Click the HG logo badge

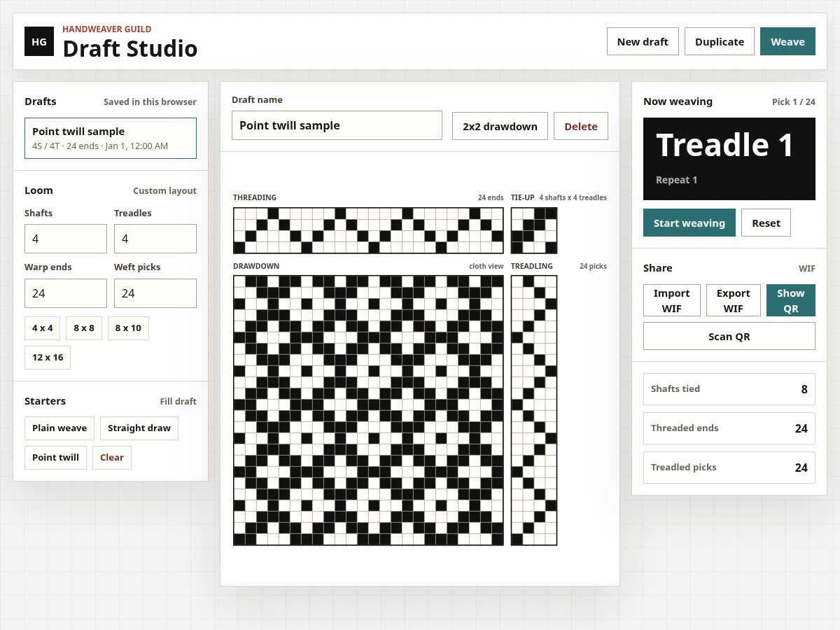coord(39,41)
